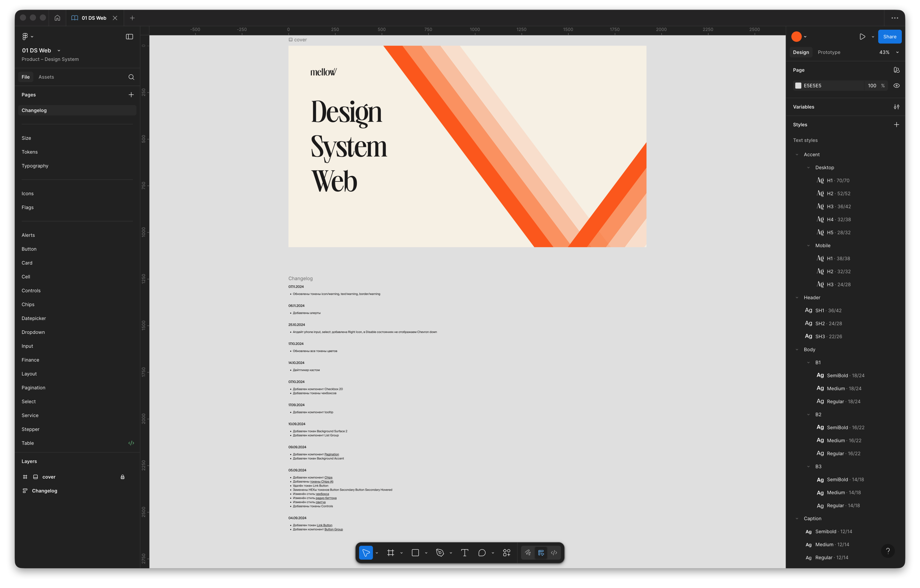Open the Actions tool in toolbar

507,552
